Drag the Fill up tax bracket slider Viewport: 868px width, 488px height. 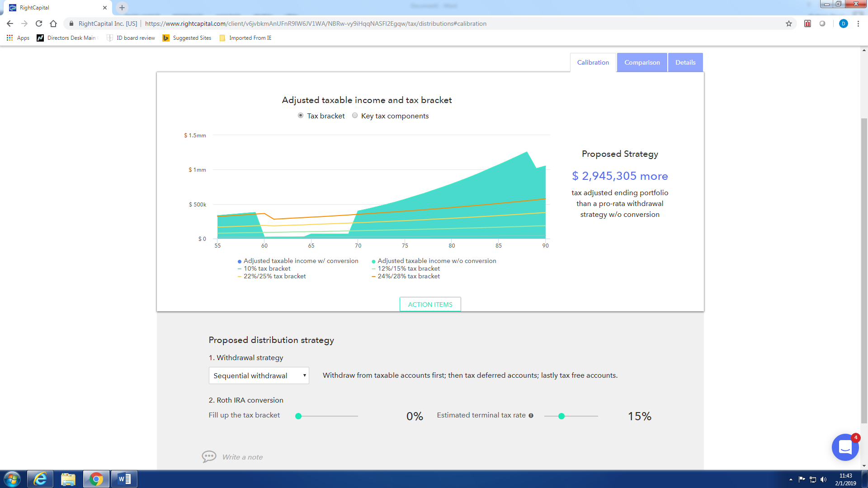[x=298, y=416]
